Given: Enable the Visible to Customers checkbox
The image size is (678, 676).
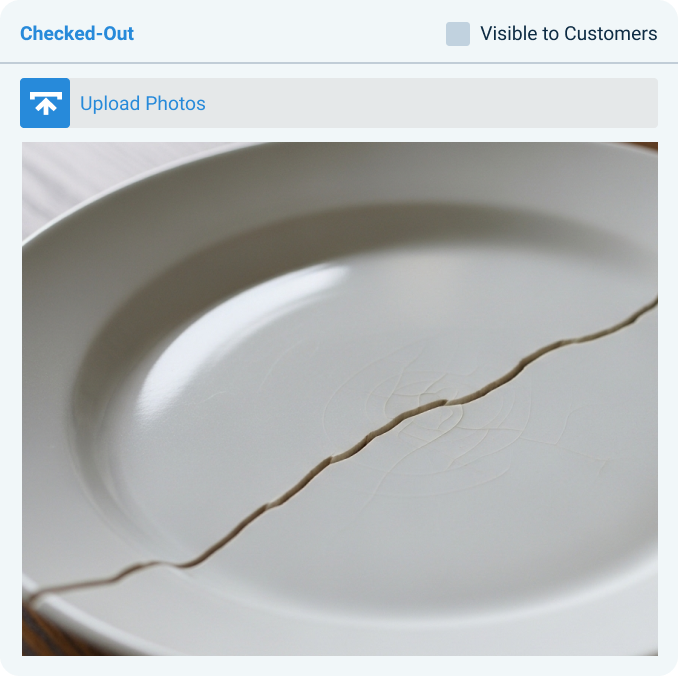Looking at the screenshot, I should pos(458,34).
